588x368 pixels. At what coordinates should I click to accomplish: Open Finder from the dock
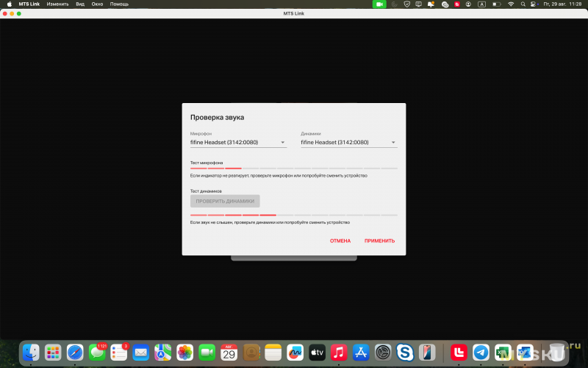tap(31, 353)
